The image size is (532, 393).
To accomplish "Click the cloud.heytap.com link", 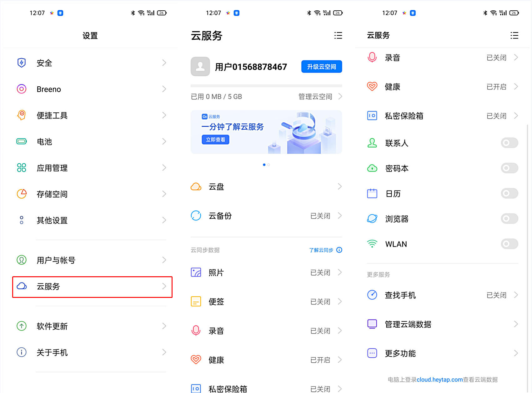I will pos(440,380).
